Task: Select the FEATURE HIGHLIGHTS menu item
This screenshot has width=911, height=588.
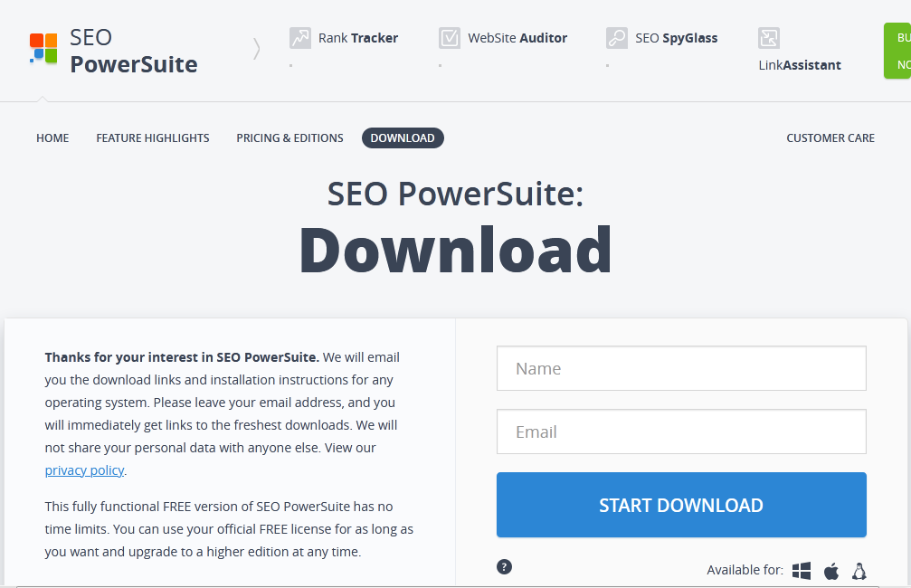Action: pos(153,138)
